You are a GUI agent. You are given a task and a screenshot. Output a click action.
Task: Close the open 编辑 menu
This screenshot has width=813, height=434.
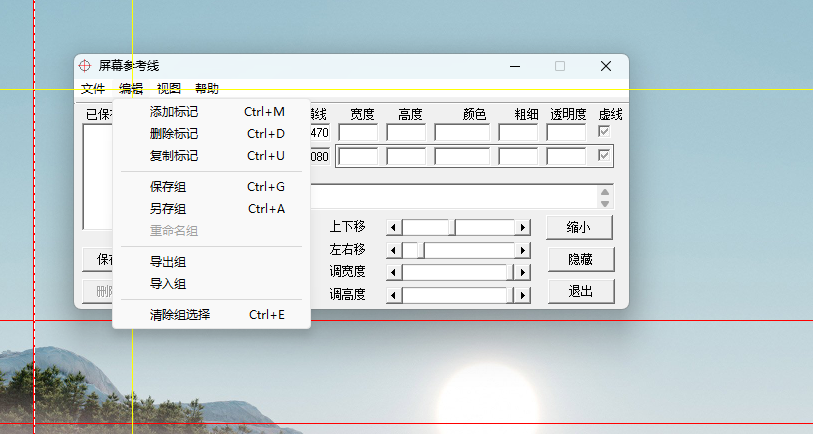[x=131, y=89]
